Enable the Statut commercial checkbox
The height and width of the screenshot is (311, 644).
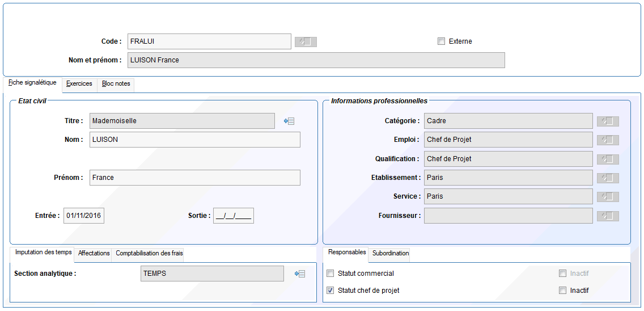point(330,274)
